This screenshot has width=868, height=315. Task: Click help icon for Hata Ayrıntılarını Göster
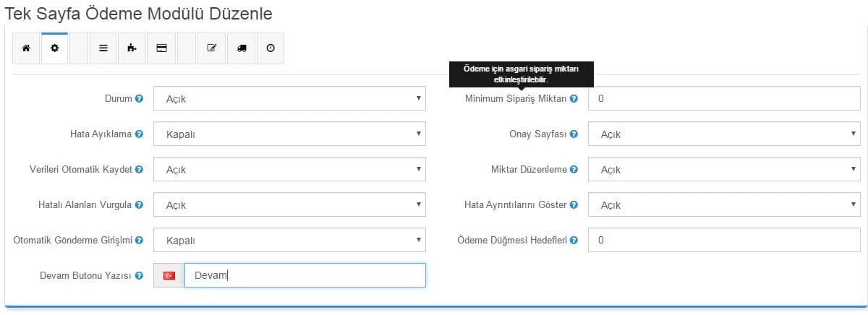[574, 204]
